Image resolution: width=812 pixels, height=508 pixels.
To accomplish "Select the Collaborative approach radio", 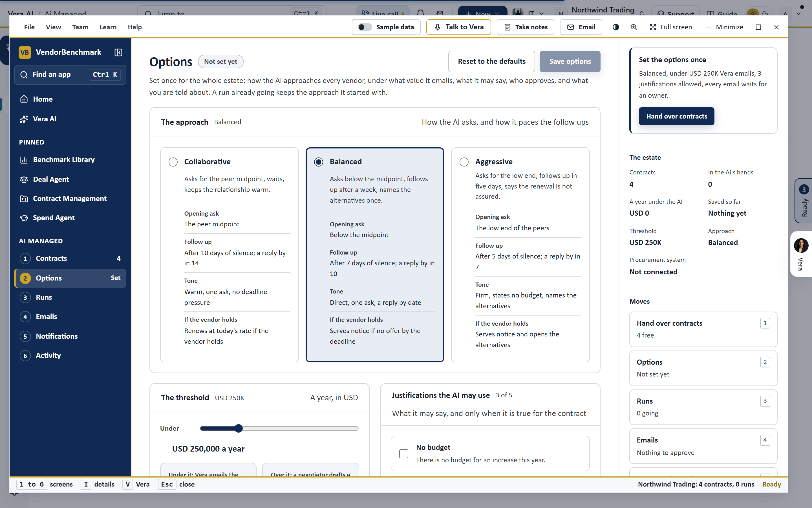I will (x=173, y=162).
